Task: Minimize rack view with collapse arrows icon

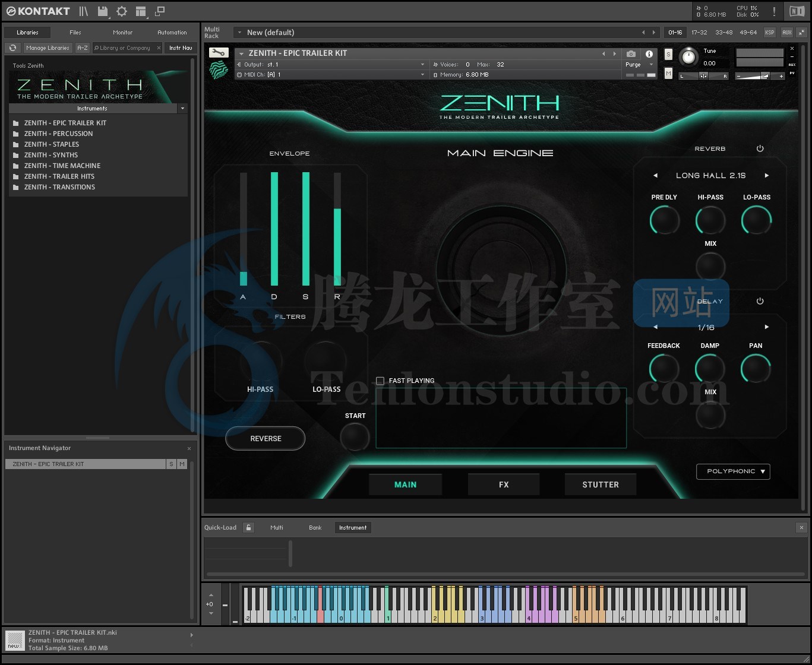Action: 801,32
